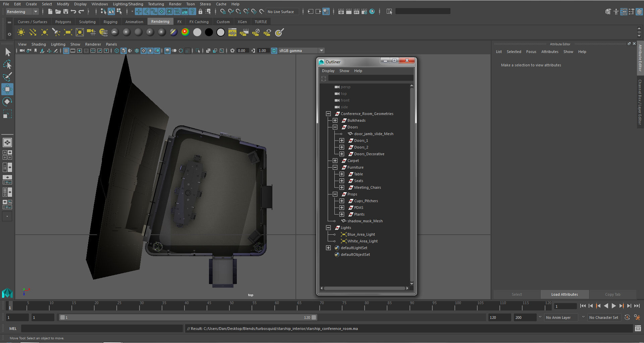Collapse the Furniture group in Outliner
Image resolution: width=644 pixels, height=343 pixels.
[x=335, y=167]
